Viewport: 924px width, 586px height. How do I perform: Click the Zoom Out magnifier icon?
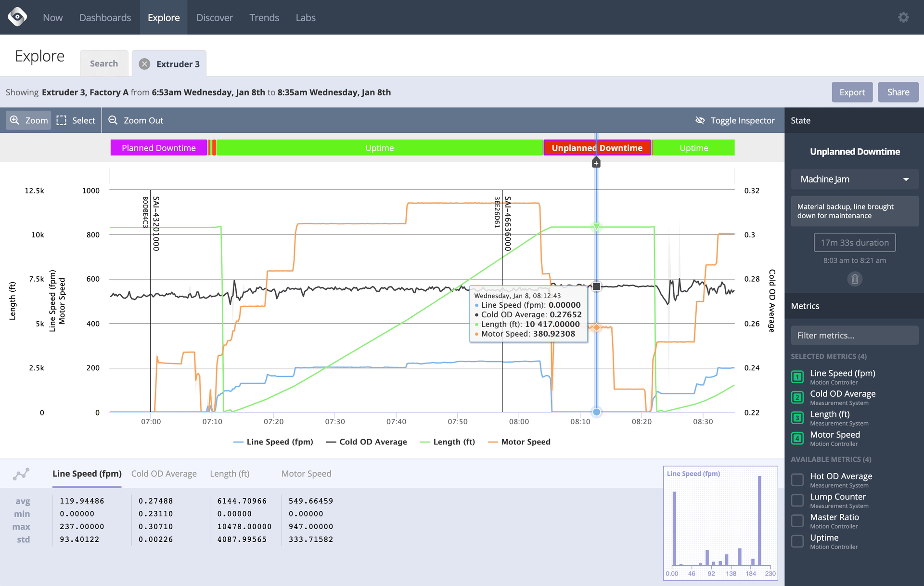pos(113,120)
